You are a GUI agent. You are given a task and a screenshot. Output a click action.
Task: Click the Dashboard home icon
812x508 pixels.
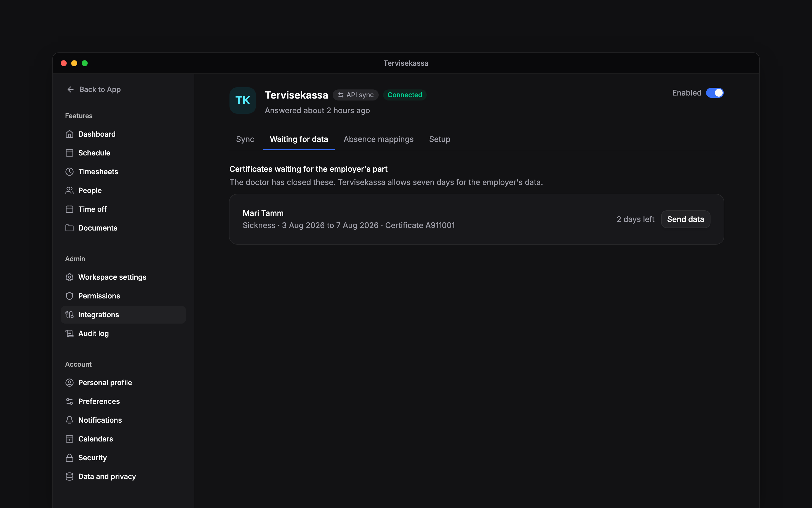pos(70,134)
